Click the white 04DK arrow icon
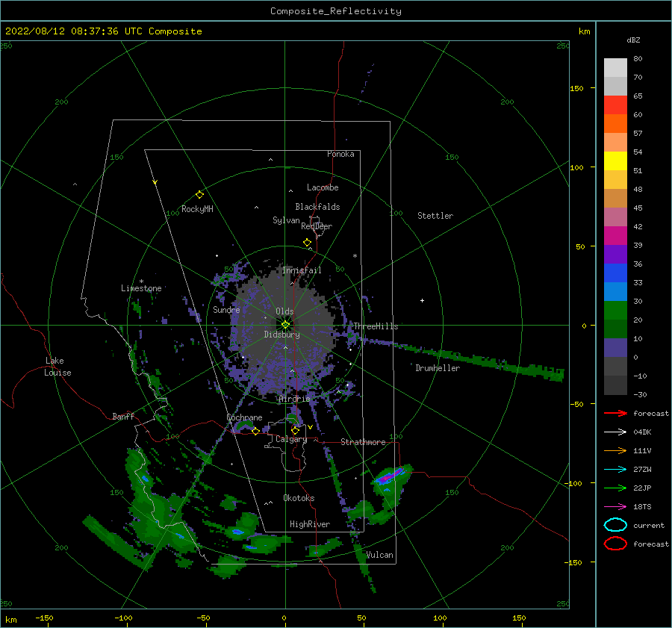This screenshot has height=628, width=672. click(615, 432)
